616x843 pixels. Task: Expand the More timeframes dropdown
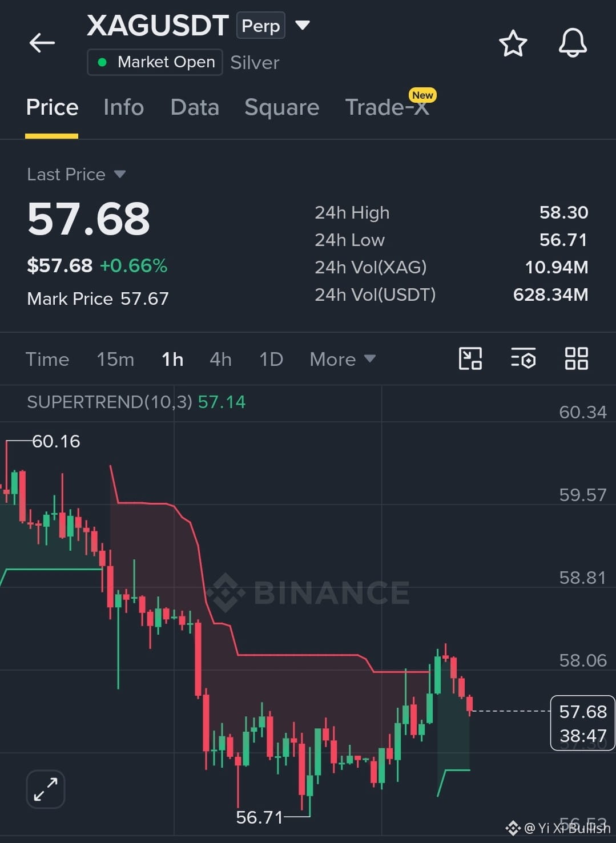(x=343, y=359)
